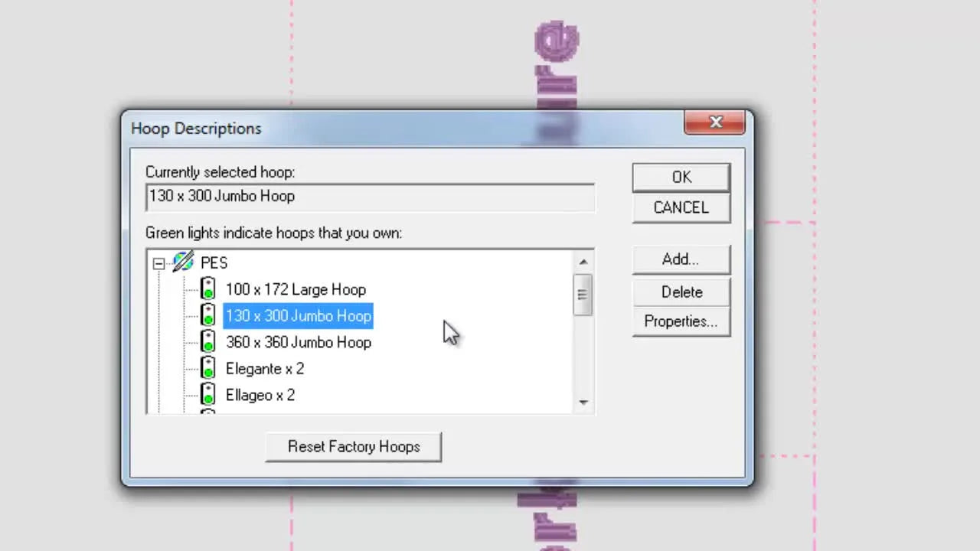Select the highlighted 130 x 300 Jumbo Hoop

298,316
